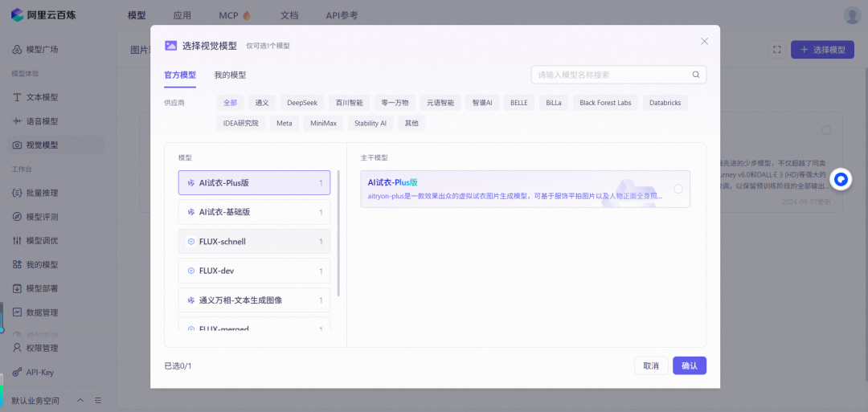Click the 文本模型 sidebar icon
Image resolution: width=868 pixels, height=412 pixels.
[x=17, y=97]
